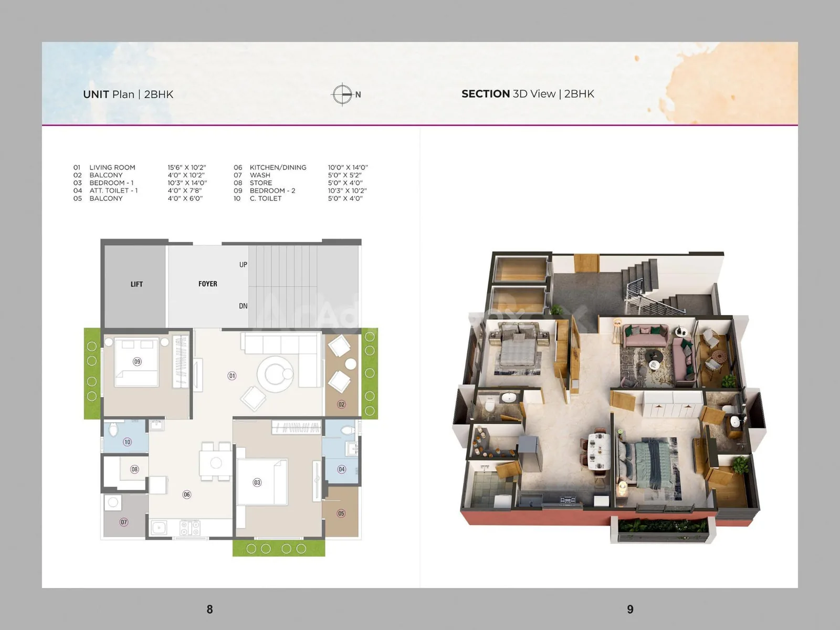Click room marker 10 in common toilet
The width and height of the screenshot is (840, 630).
coord(127,442)
